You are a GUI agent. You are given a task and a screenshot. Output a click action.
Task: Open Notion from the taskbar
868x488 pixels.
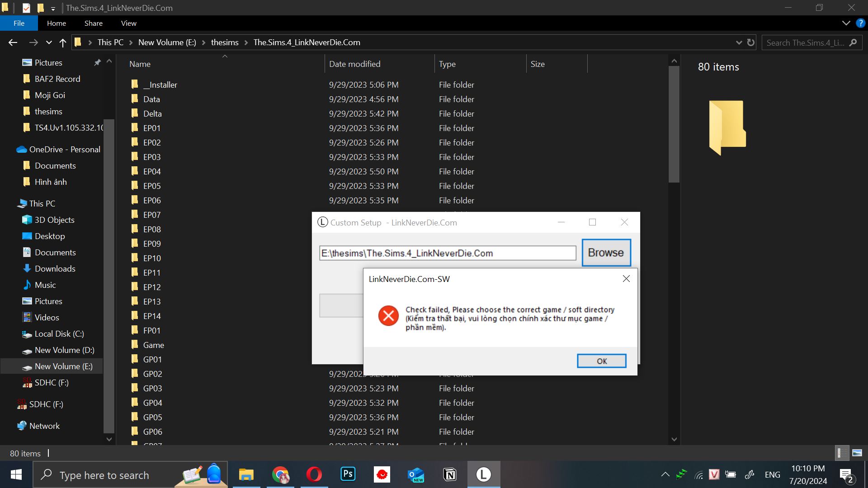click(450, 474)
